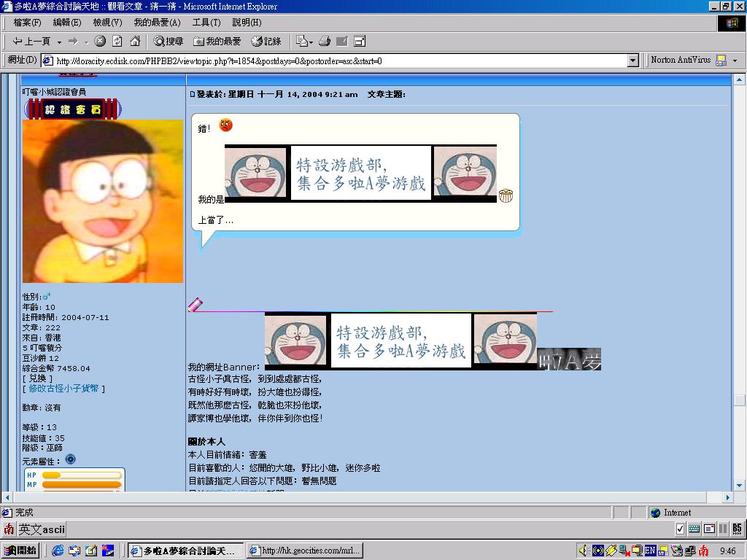Click the 開始 Start button
Viewport: 747px width, 560px height.
click(x=20, y=551)
